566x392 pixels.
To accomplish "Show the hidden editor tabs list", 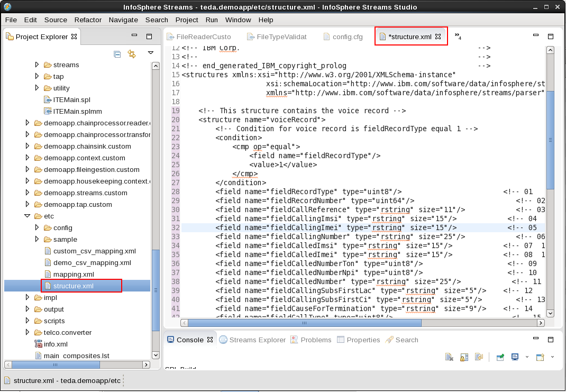I will tap(458, 37).
